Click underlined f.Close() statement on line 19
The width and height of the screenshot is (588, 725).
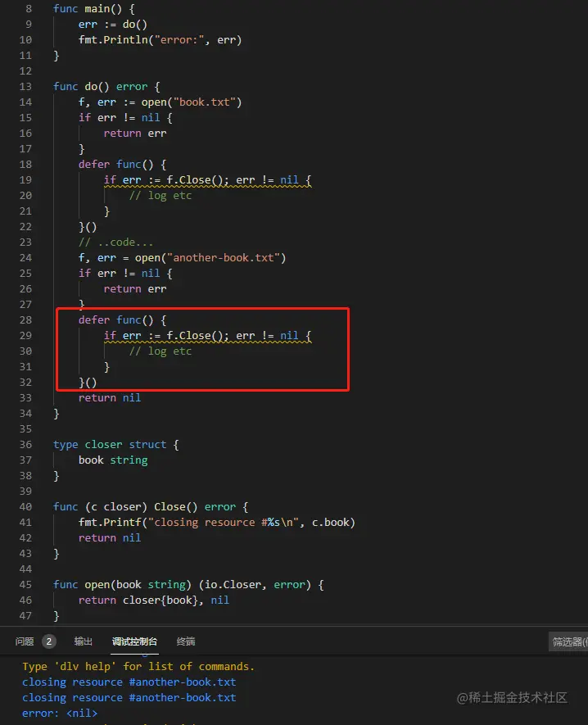point(207,180)
